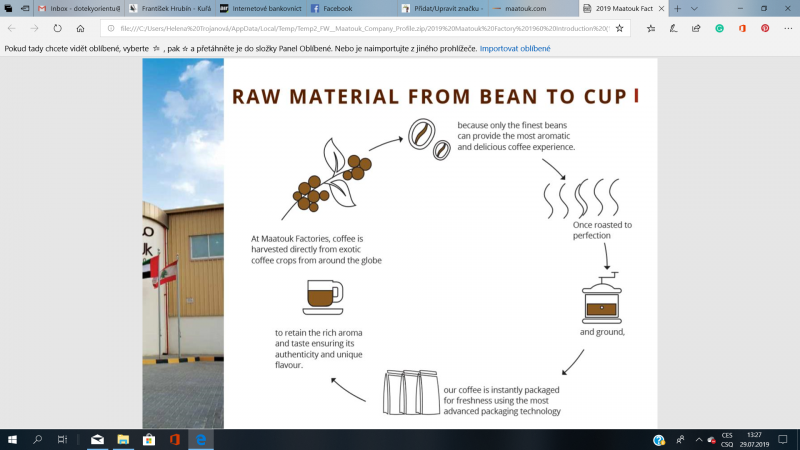
Task: Click text 'At Maatouk Factories, coffee is'
Action: tap(307, 238)
